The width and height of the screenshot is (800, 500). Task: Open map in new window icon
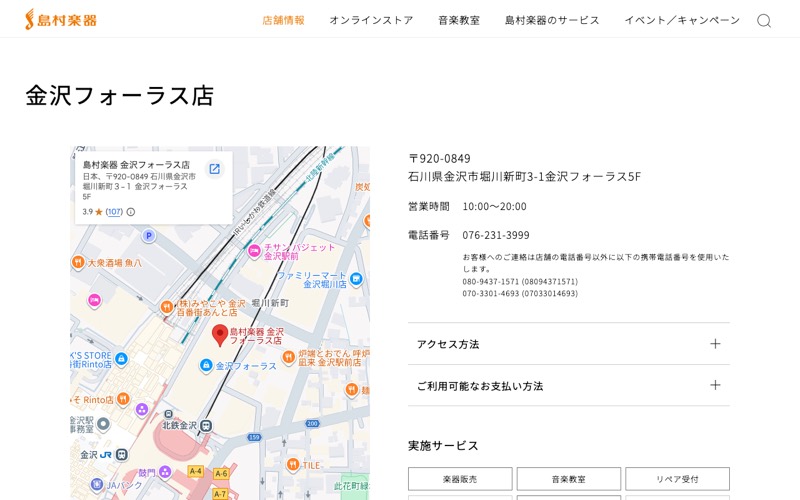pos(215,169)
